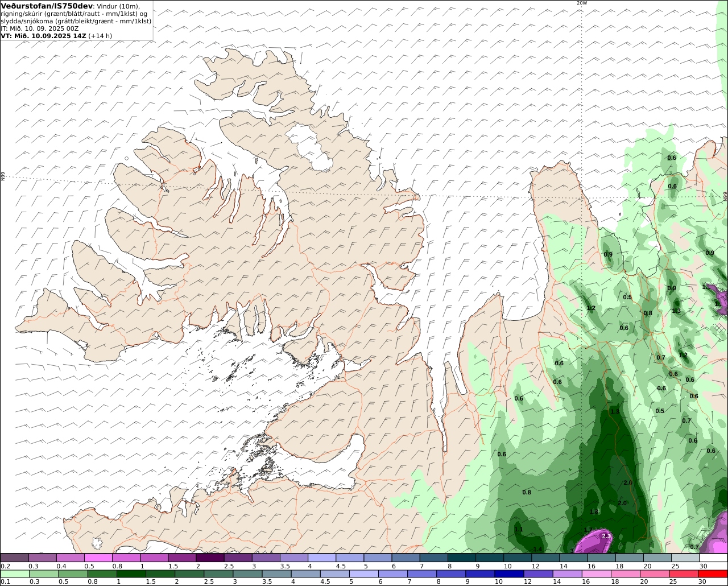Click the upper legend white swatch at 30
The image size is (728, 586).
pos(713,558)
